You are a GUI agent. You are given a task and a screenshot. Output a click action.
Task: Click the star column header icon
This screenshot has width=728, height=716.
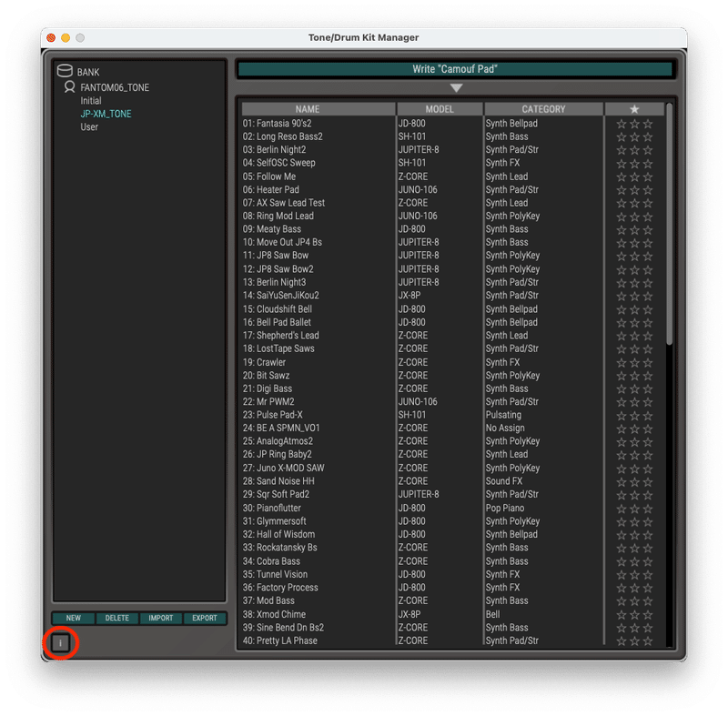(x=634, y=109)
